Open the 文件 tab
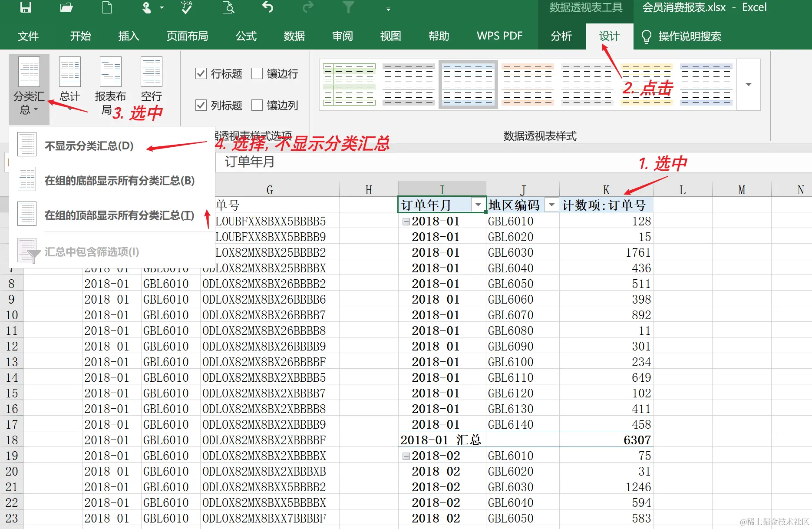Image resolution: width=812 pixels, height=529 pixels. pyautogui.click(x=28, y=36)
